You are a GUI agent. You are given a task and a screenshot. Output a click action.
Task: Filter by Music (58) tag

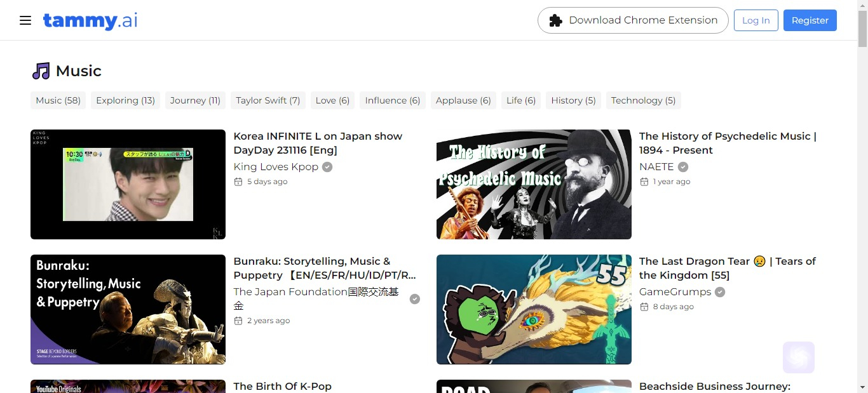point(58,100)
